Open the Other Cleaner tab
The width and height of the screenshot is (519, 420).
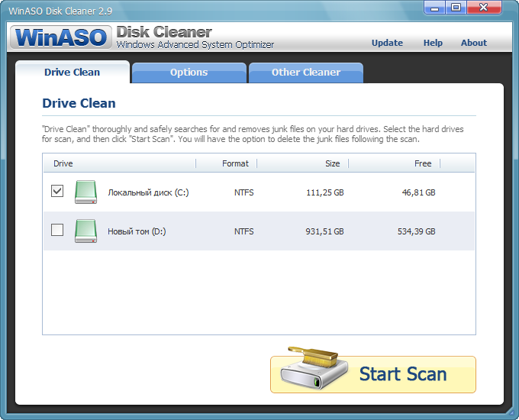point(306,73)
